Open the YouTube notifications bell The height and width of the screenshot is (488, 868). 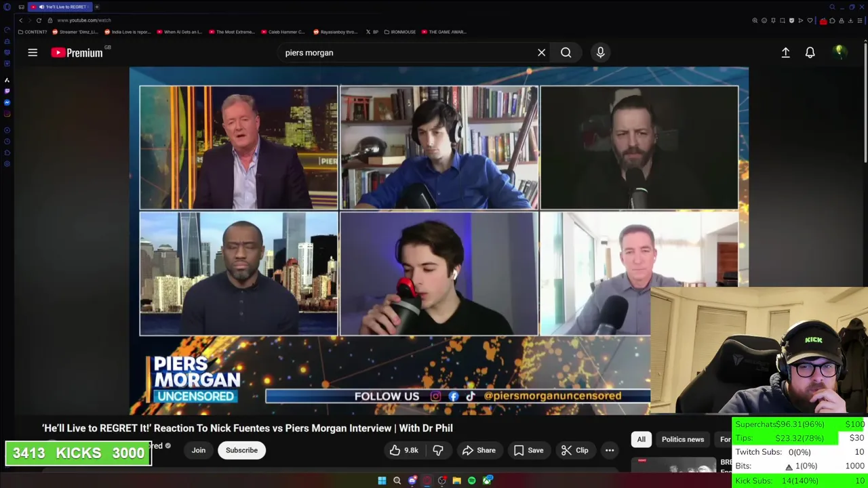coord(810,52)
